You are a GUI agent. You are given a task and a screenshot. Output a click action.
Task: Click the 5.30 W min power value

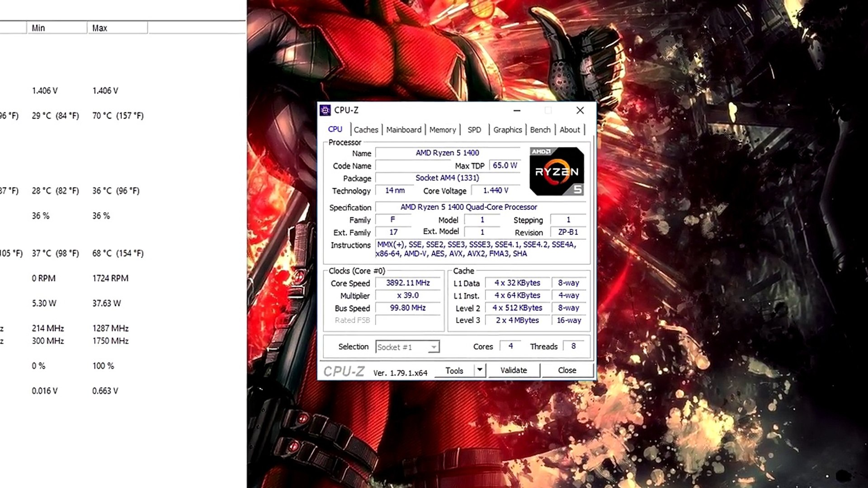coord(44,303)
